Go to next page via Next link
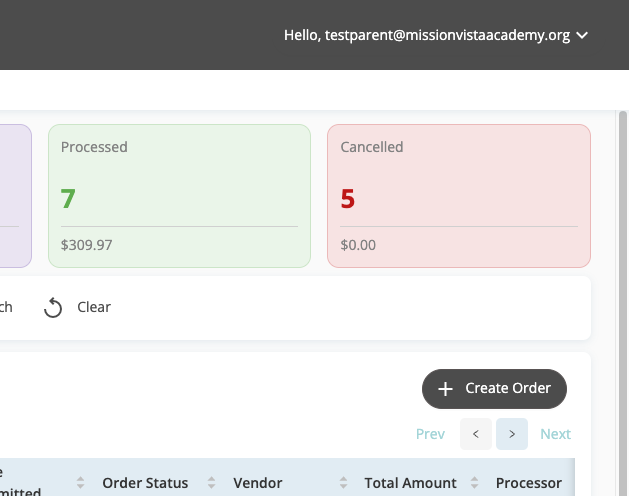The image size is (629, 496). 555,434
